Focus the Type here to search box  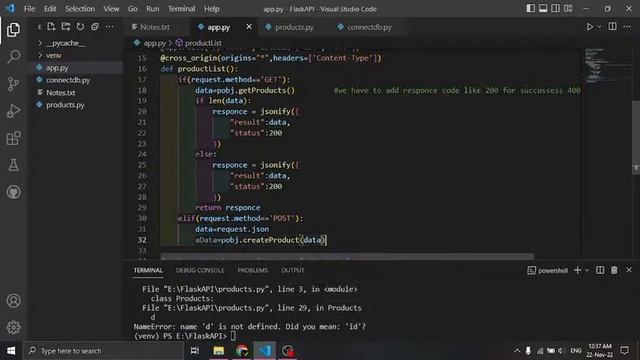click(103, 351)
